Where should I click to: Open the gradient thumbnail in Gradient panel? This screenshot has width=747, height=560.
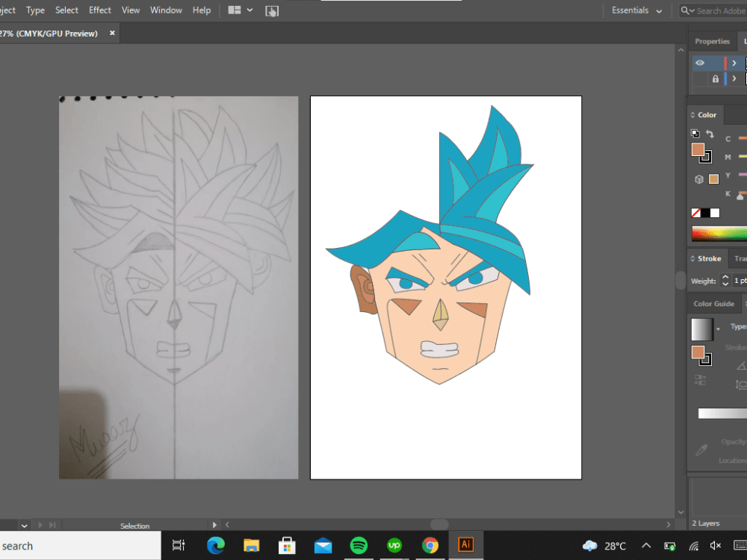click(x=702, y=330)
